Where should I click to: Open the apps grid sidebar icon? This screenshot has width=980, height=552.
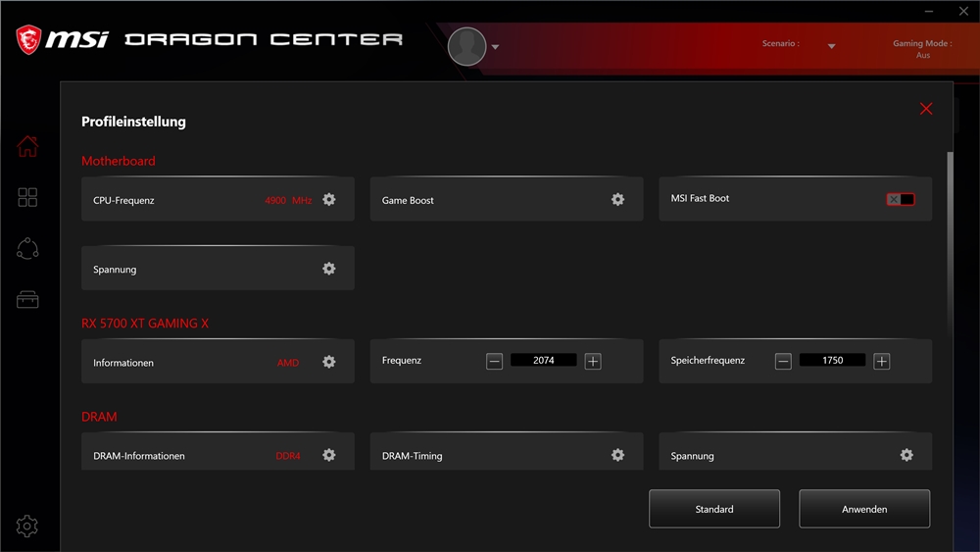coord(27,198)
